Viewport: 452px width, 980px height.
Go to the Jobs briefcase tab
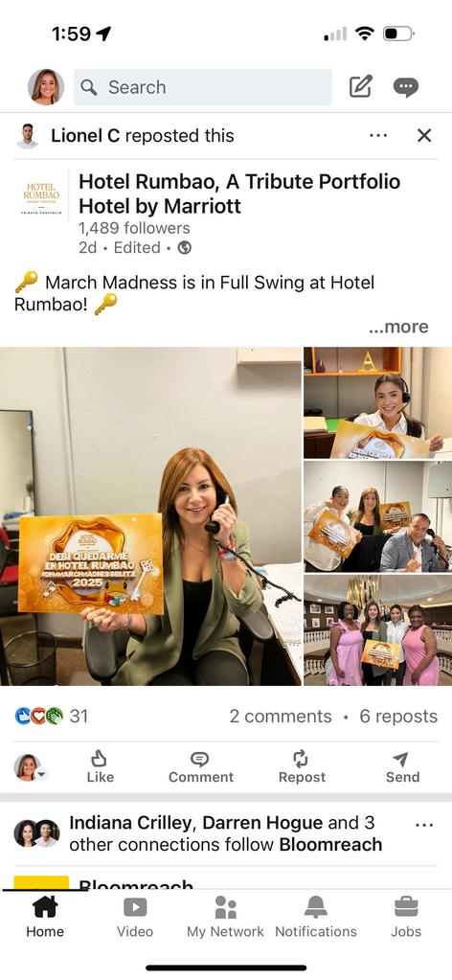coord(406,916)
